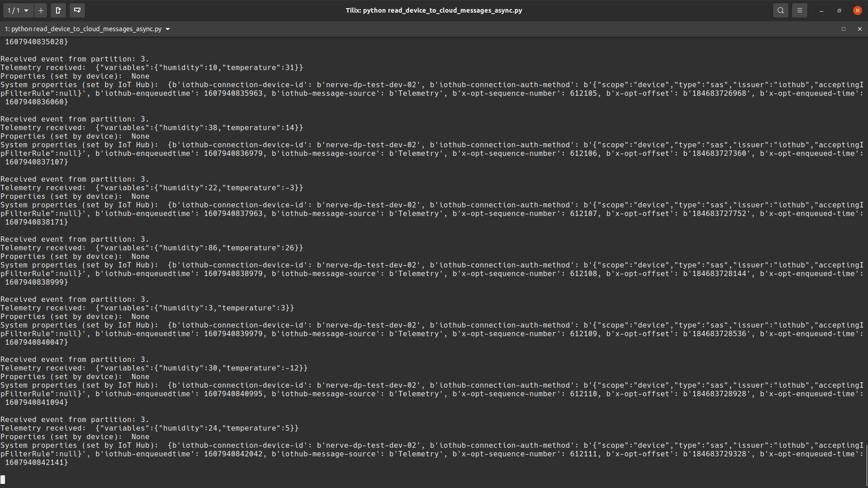This screenshot has width=868, height=488.
Task: Split the terminal to the right
Action: coord(58,10)
